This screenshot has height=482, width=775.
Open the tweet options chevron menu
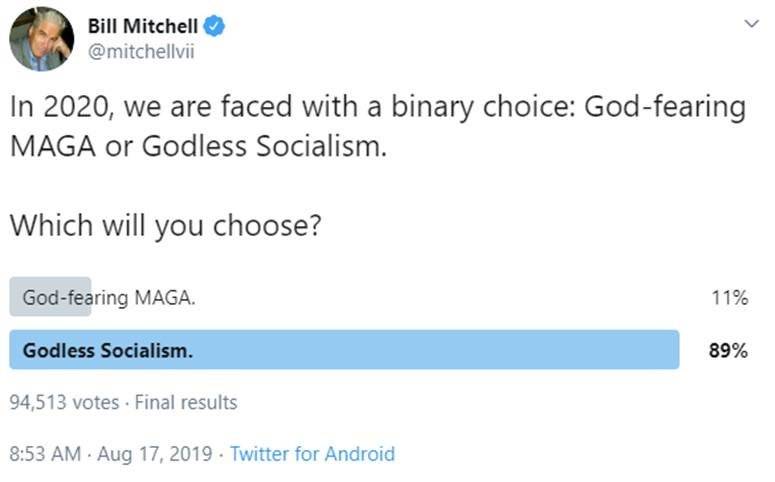(751, 23)
